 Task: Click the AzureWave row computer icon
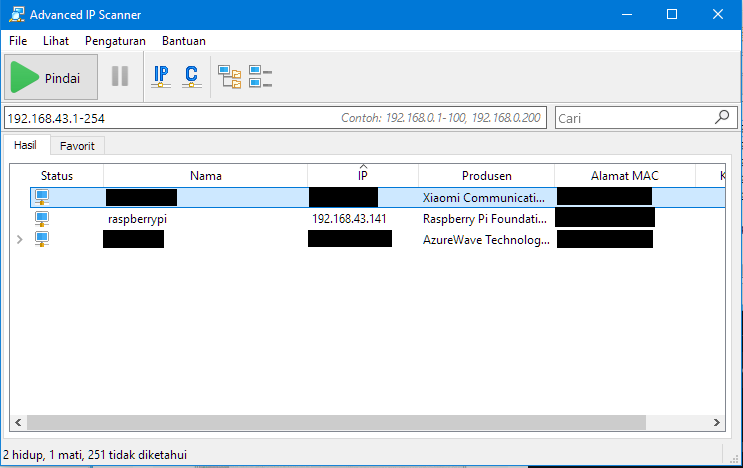coord(42,239)
